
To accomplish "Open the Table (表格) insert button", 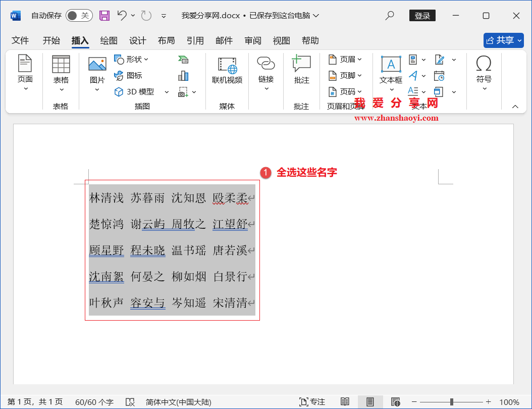I will pos(61,73).
